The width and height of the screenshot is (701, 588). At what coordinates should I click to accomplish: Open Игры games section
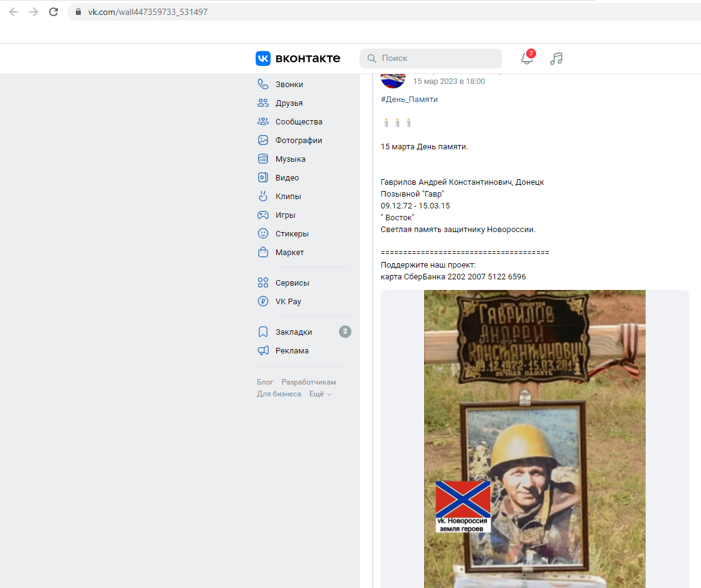click(286, 215)
